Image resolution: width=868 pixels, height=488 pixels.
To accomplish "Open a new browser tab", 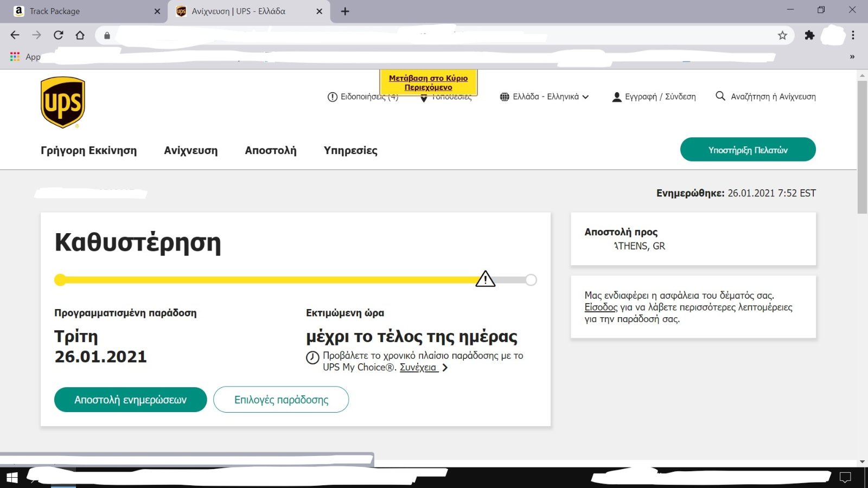I will pos(345,11).
